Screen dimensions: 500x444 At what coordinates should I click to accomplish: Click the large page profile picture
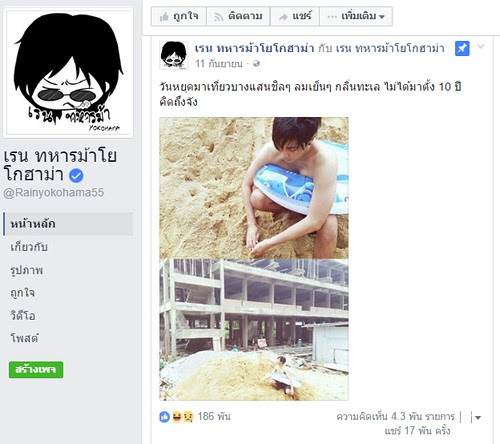pyautogui.click(x=68, y=73)
